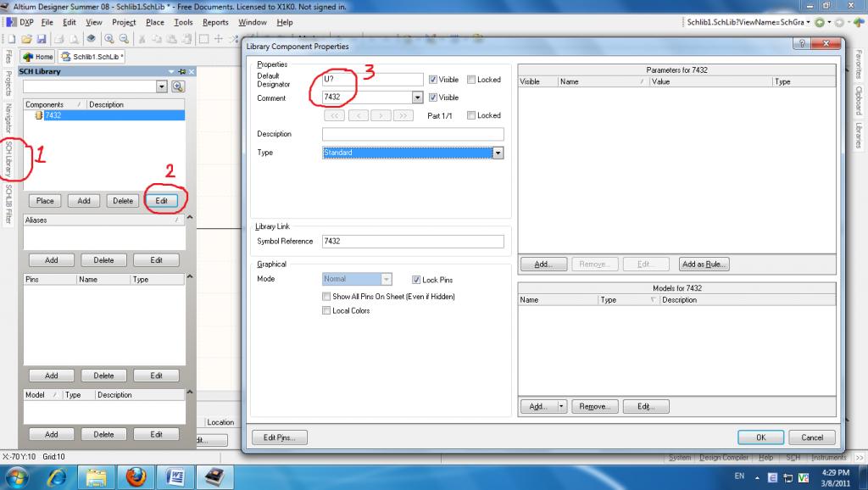The image size is (868, 490).
Task: Click the Print toolbar icon
Action: (x=58, y=39)
